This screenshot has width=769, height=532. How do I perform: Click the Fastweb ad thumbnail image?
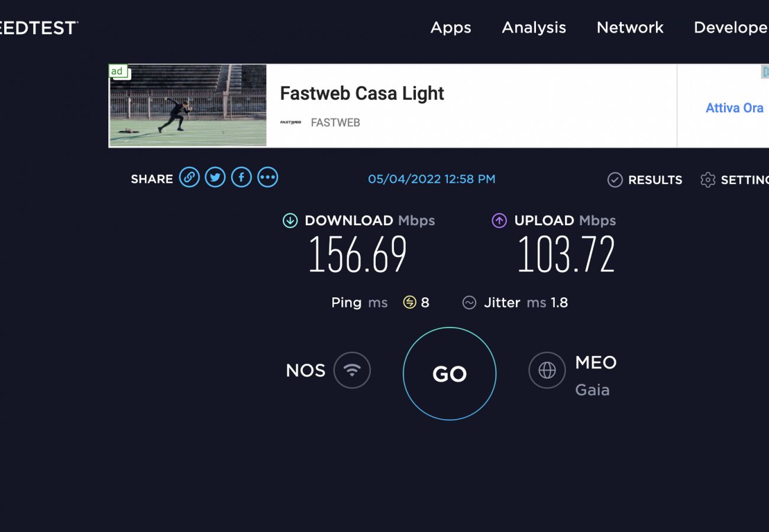(188, 105)
